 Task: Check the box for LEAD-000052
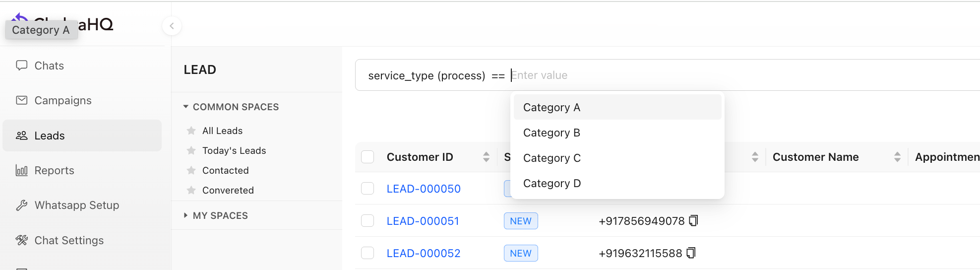click(367, 253)
